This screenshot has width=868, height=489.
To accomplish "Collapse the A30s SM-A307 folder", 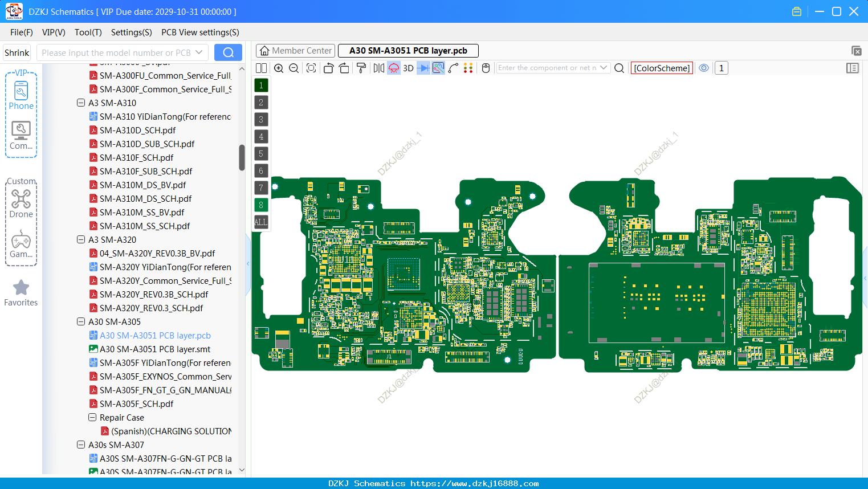I will (x=81, y=445).
